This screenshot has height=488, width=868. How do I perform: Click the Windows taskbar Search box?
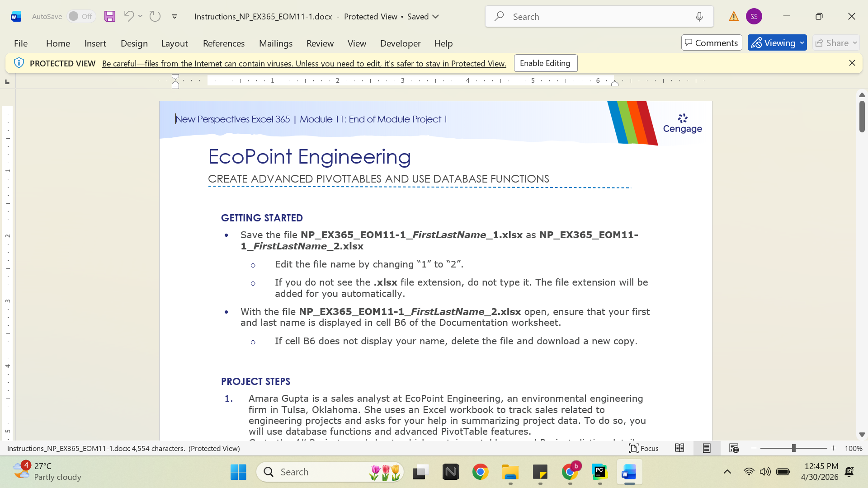330,472
